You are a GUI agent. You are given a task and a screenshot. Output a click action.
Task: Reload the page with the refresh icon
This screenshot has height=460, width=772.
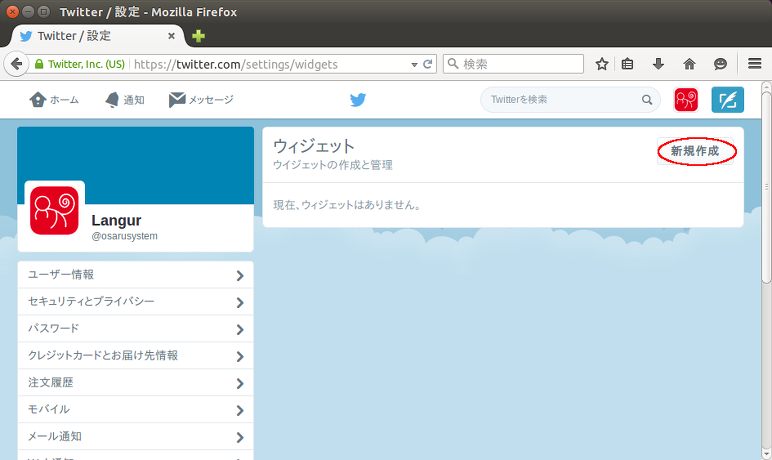pyautogui.click(x=428, y=64)
